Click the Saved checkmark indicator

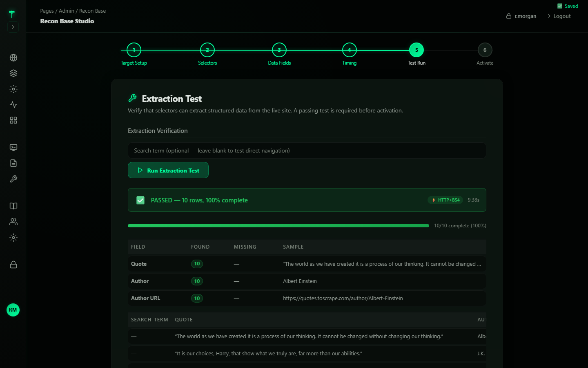(568, 6)
